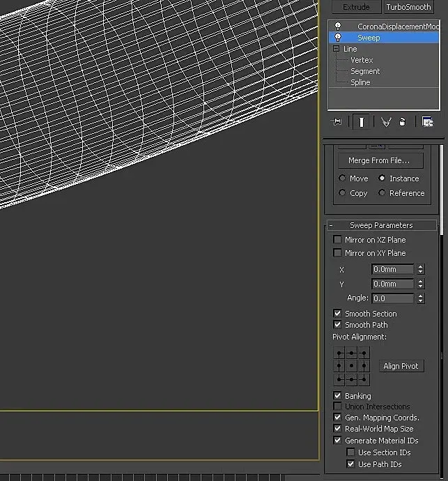Toggle Show End Result icon

click(x=361, y=122)
